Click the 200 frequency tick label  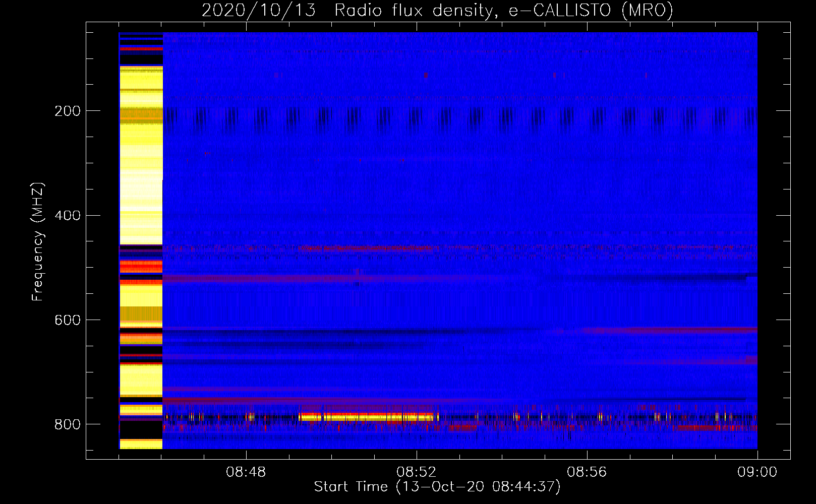[x=68, y=111]
